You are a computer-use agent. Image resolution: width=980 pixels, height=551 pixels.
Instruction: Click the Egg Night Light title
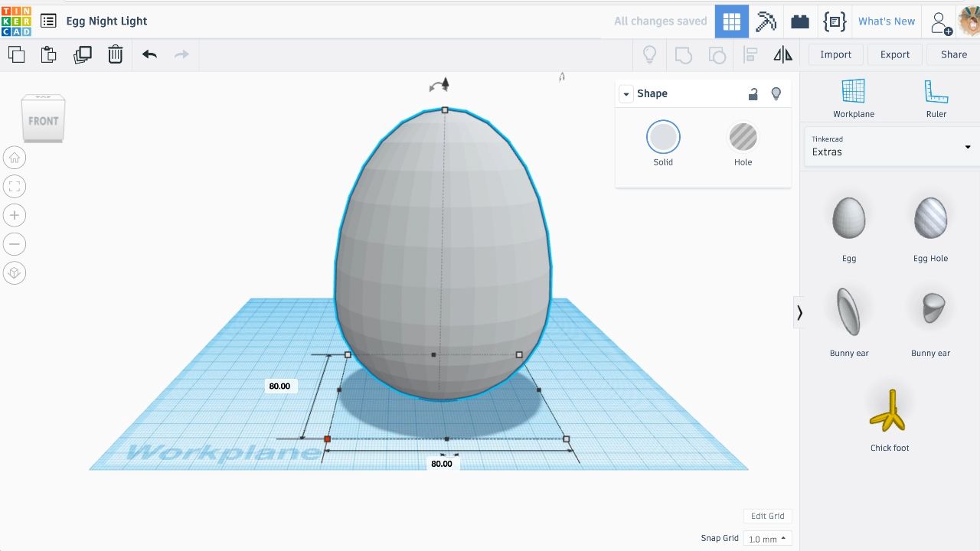(106, 21)
